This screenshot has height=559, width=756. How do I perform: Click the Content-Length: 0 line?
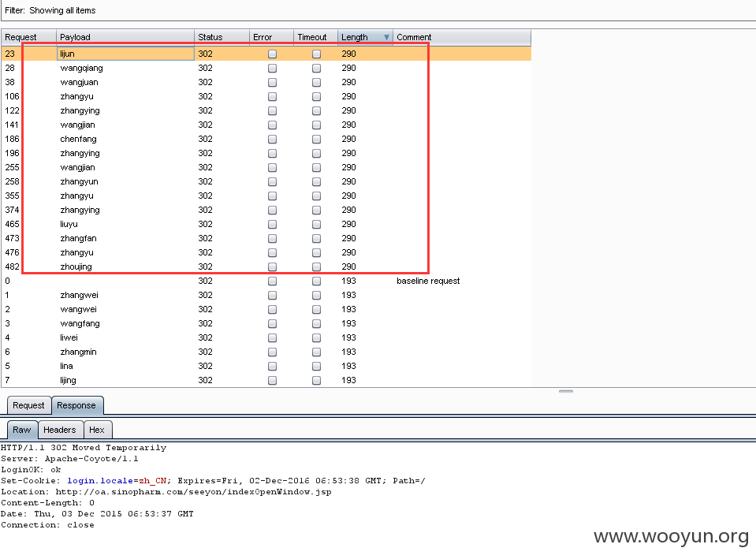click(48, 503)
